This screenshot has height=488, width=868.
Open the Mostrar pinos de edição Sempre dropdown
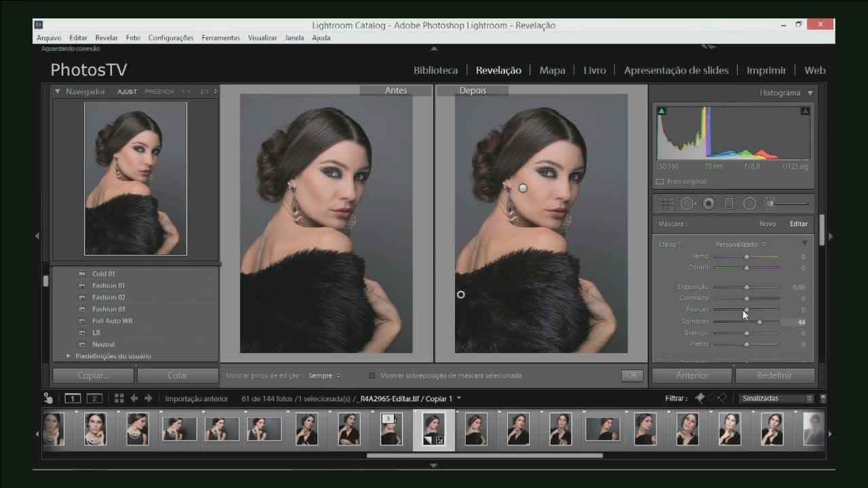[324, 375]
